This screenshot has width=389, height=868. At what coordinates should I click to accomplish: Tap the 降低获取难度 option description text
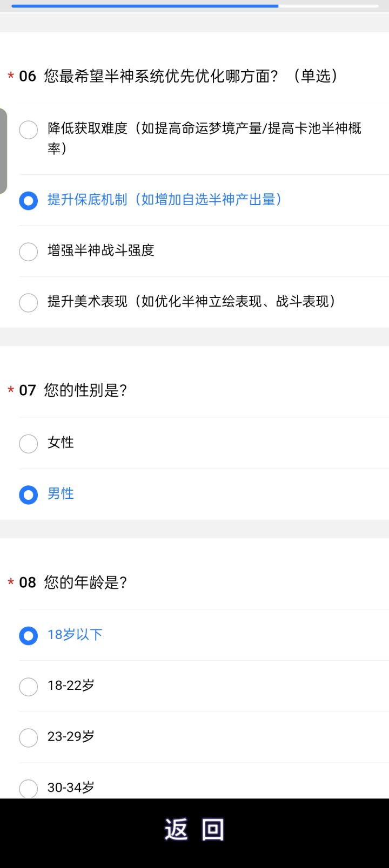pyautogui.click(x=204, y=138)
